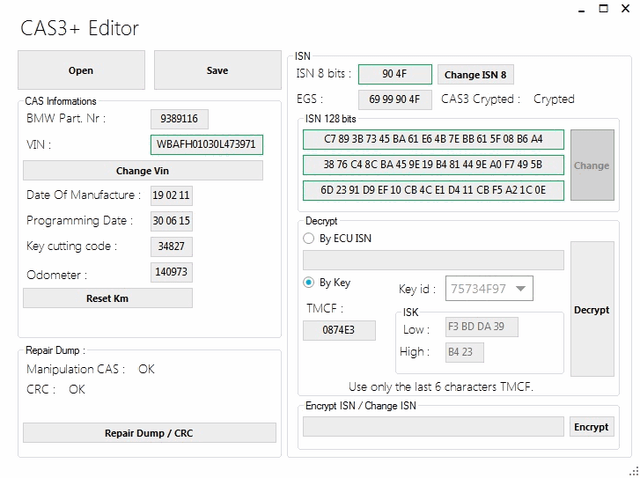Click the Decrypt button
Image resolution: width=640 pixels, height=478 pixels.
(x=592, y=309)
